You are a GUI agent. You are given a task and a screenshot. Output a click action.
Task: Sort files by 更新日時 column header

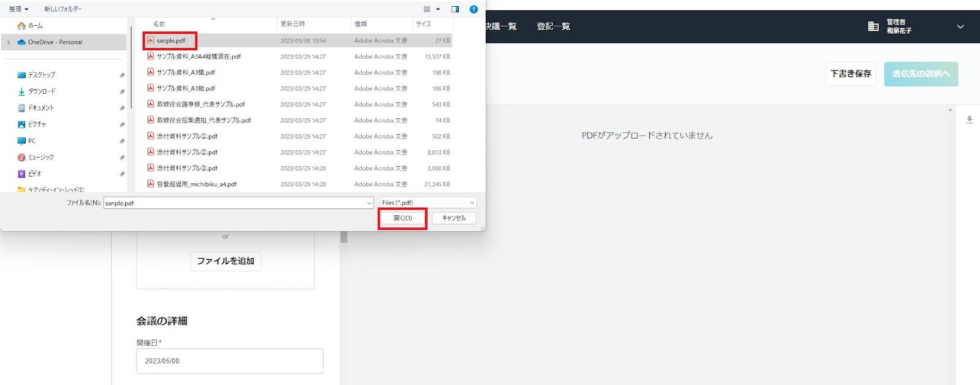(x=293, y=24)
